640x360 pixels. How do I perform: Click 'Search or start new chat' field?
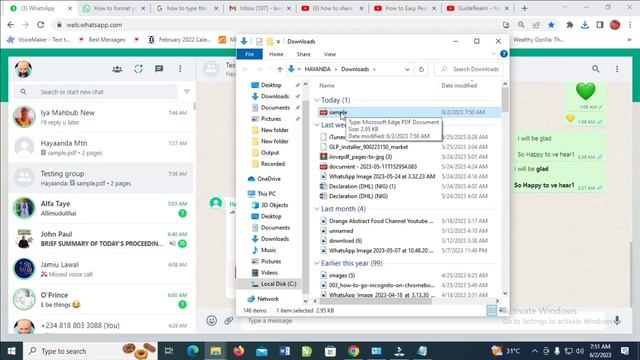[x=96, y=92]
